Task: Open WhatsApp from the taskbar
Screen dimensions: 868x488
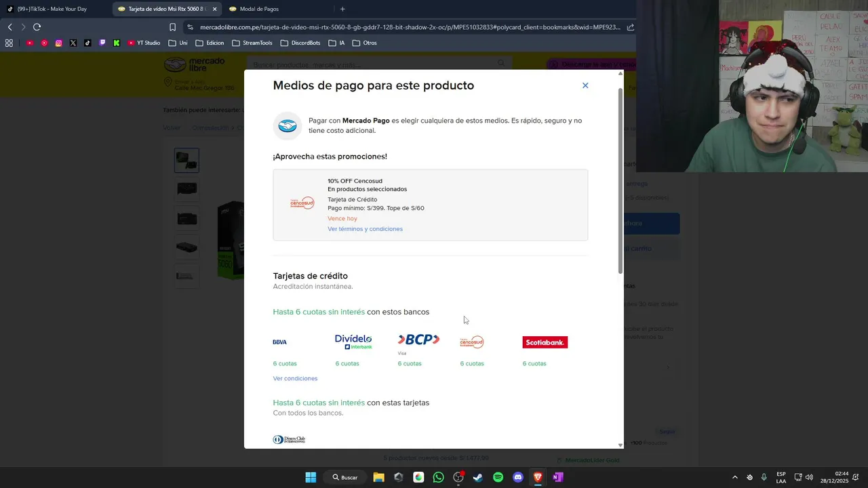Action: [x=438, y=477]
